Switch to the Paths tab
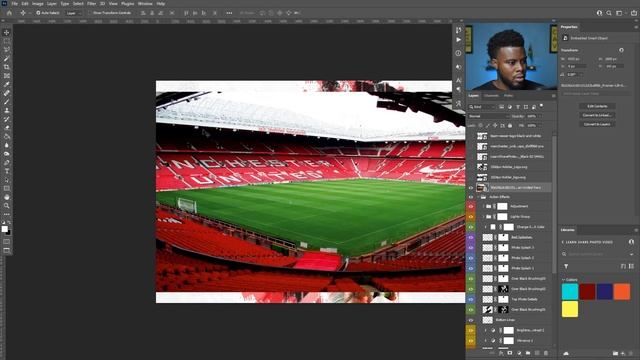This screenshot has height=360, width=640. click(509, 96)
